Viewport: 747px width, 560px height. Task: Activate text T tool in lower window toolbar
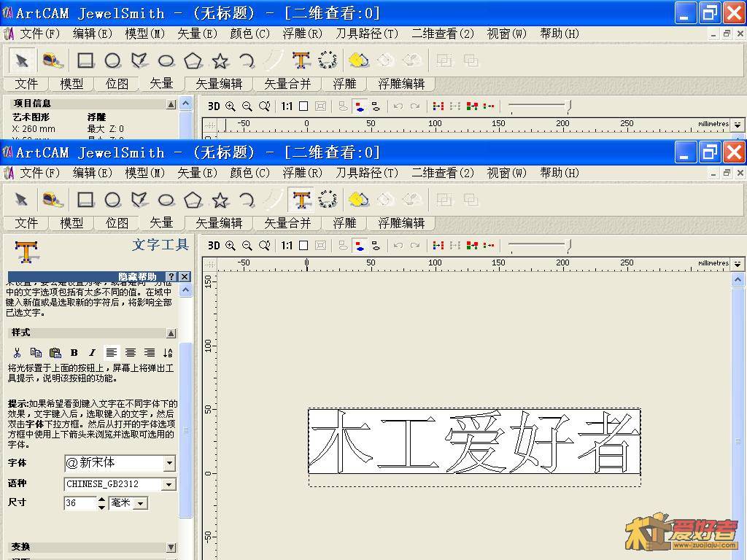[301, 200]
